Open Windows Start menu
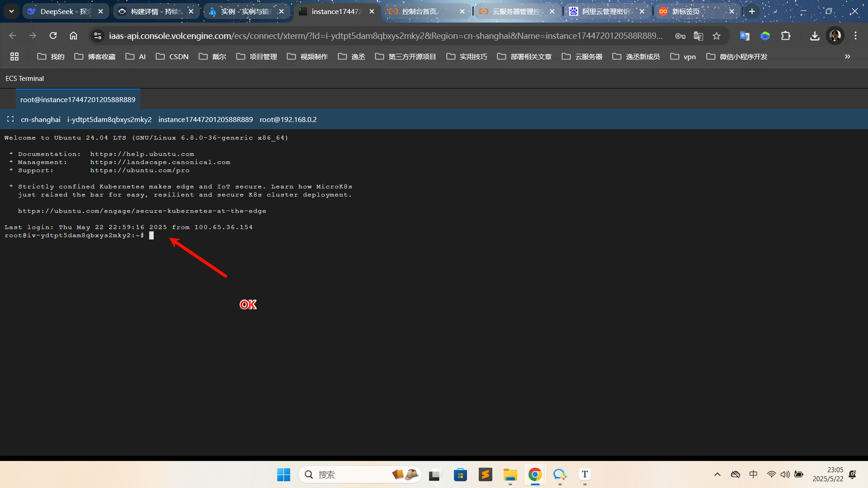 click(x=283, y=474)
